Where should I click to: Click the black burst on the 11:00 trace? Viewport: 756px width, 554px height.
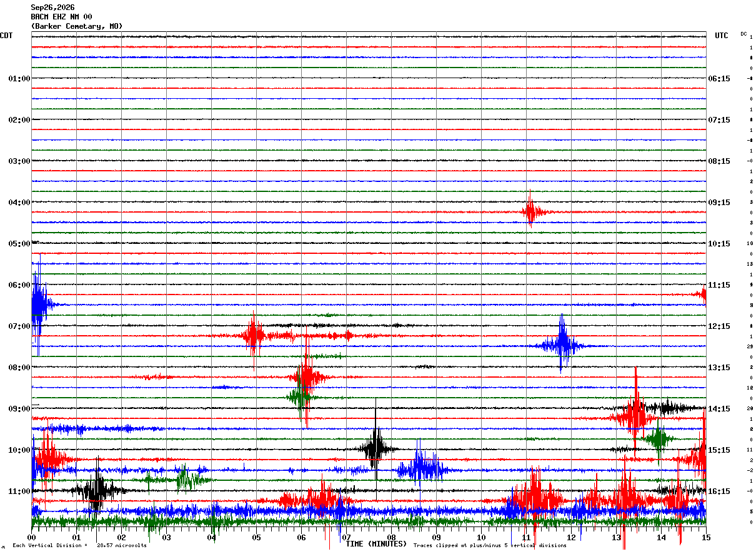[96, 490]
